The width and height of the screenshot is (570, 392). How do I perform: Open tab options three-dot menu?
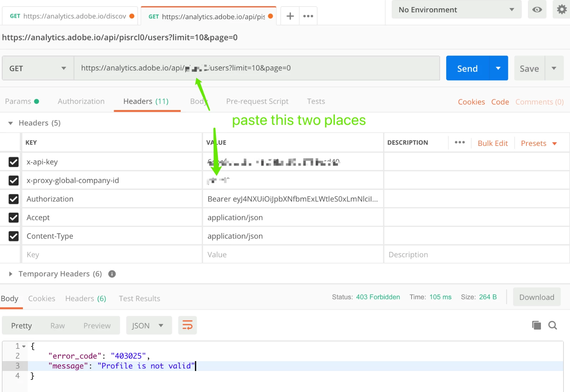click(x=308, y=16)
